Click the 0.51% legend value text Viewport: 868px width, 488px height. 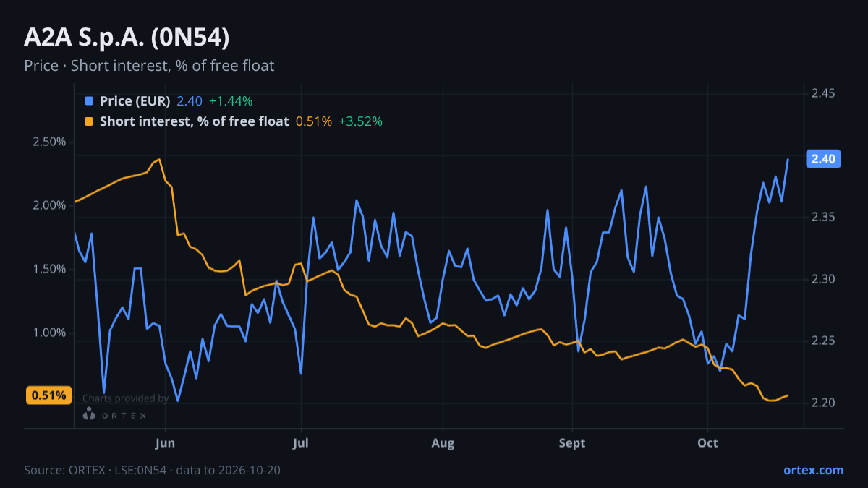click(x=314, y=121)
